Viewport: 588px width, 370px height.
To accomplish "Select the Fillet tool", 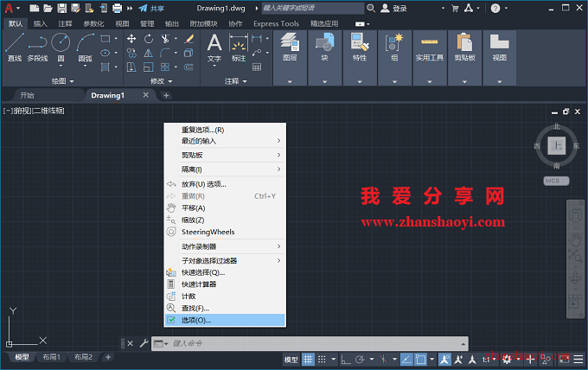I will tap(165, 53).
